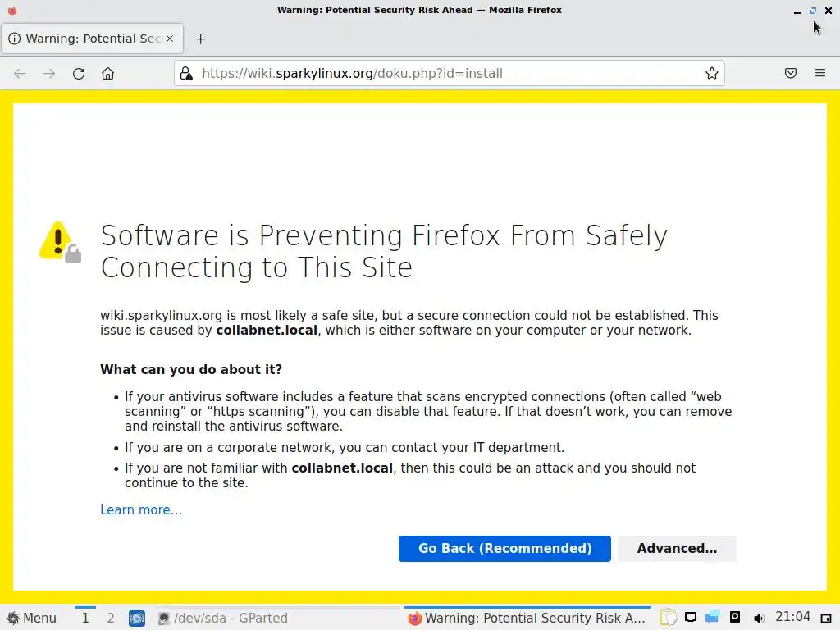Follow the Learn more... link
Screen dimensions: 840x630
coord(141,510)
